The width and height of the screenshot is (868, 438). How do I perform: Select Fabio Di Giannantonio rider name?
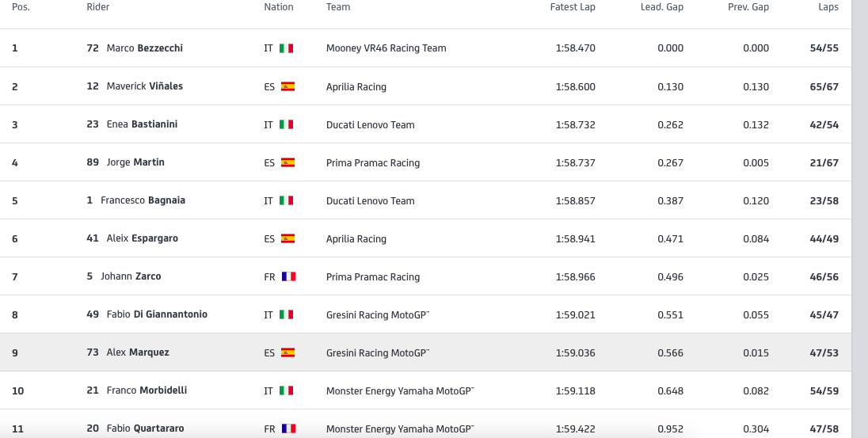(x=157, y=314)
